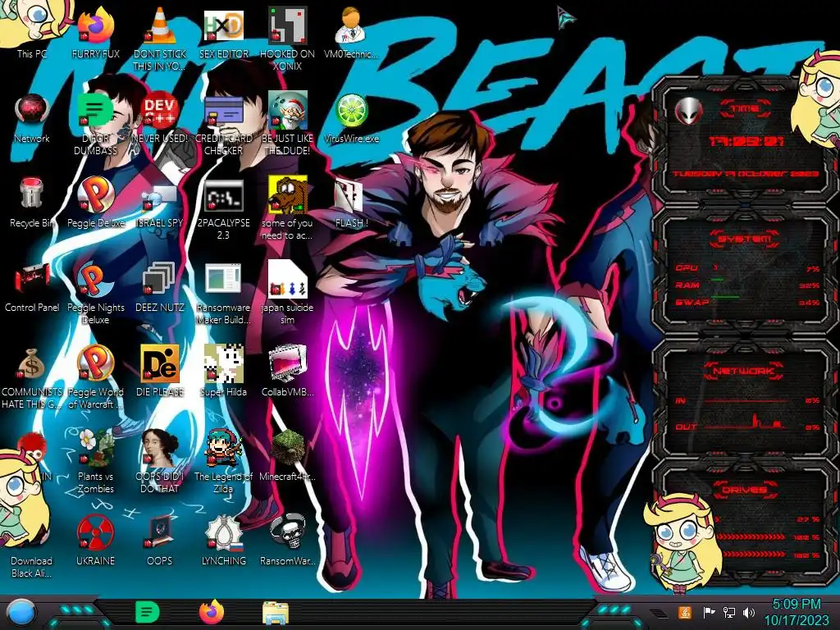The image size is (840, 630).
Task: Open Action Center flag in system tray
Action: pos(709,612)
